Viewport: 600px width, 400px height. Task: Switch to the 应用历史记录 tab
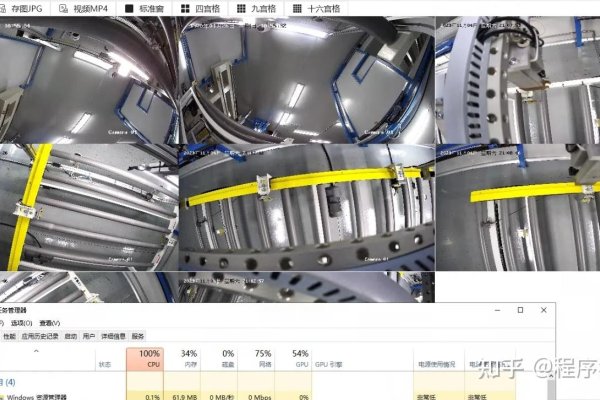coord(41,336)
